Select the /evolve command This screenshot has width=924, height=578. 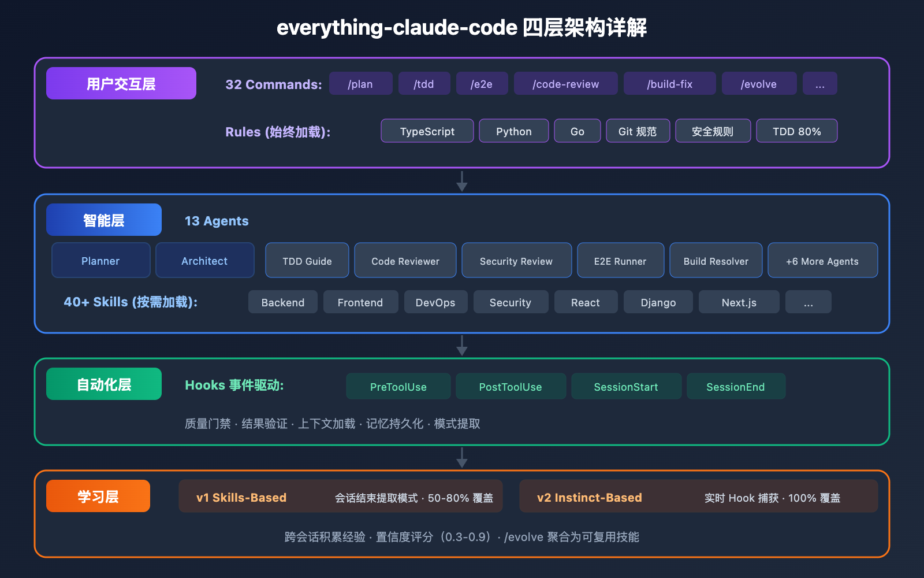(x=759, y=83)
